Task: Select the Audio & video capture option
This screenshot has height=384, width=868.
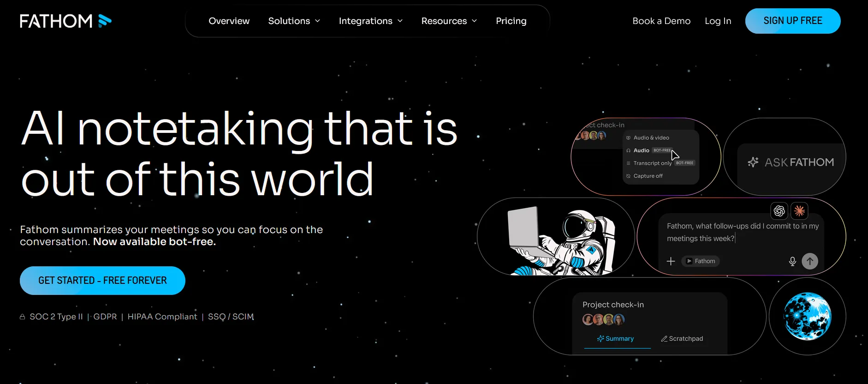Action: click(x=651, y=138)
